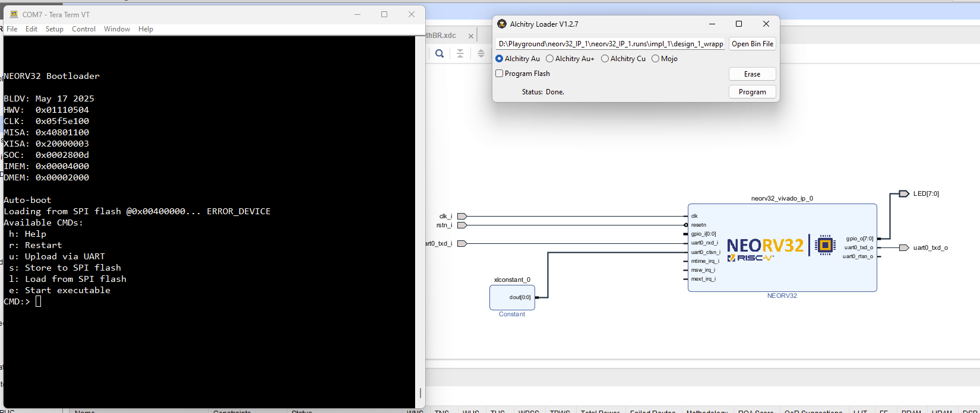Click the 'DMEM: 0x00002000' terminal line
980x413 pixels.
tap(46, 177)
